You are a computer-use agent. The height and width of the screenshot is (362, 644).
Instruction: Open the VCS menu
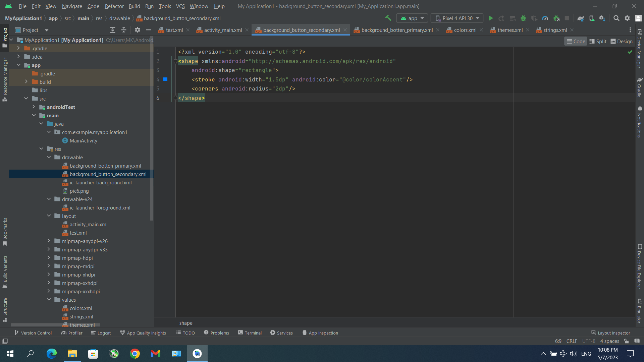180,6
